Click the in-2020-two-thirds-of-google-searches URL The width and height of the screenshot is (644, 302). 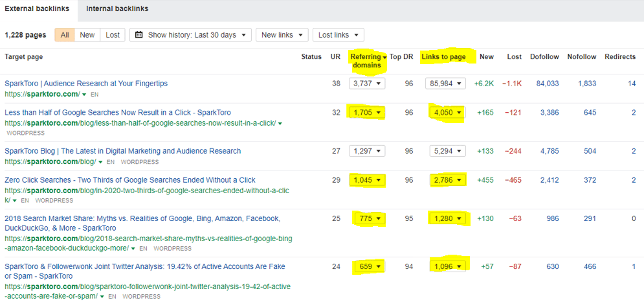147,195
